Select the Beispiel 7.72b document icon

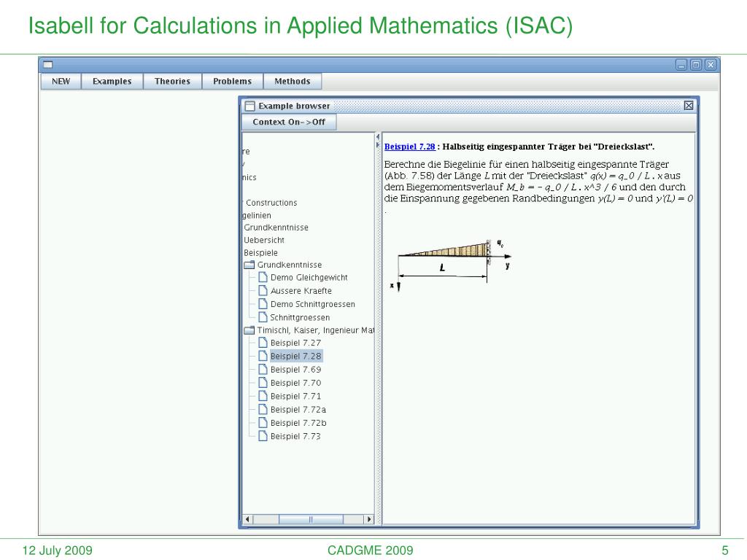(263, 422)
